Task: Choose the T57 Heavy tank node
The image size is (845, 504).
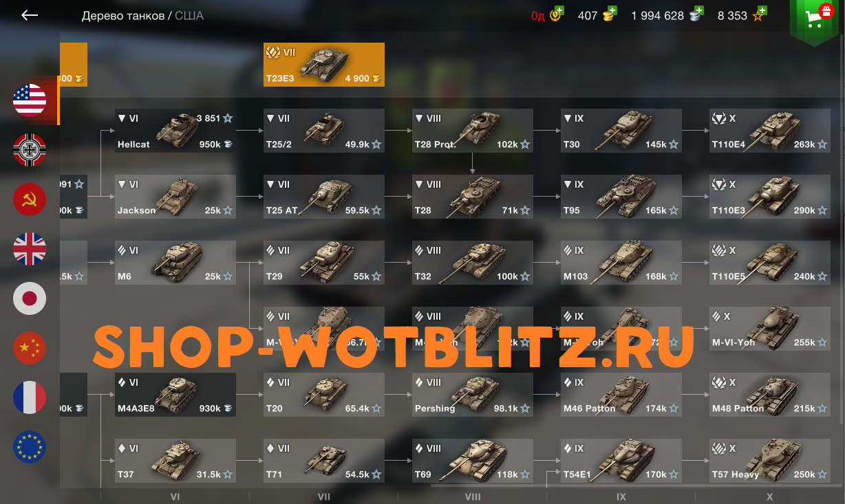Action: (770, 461)
